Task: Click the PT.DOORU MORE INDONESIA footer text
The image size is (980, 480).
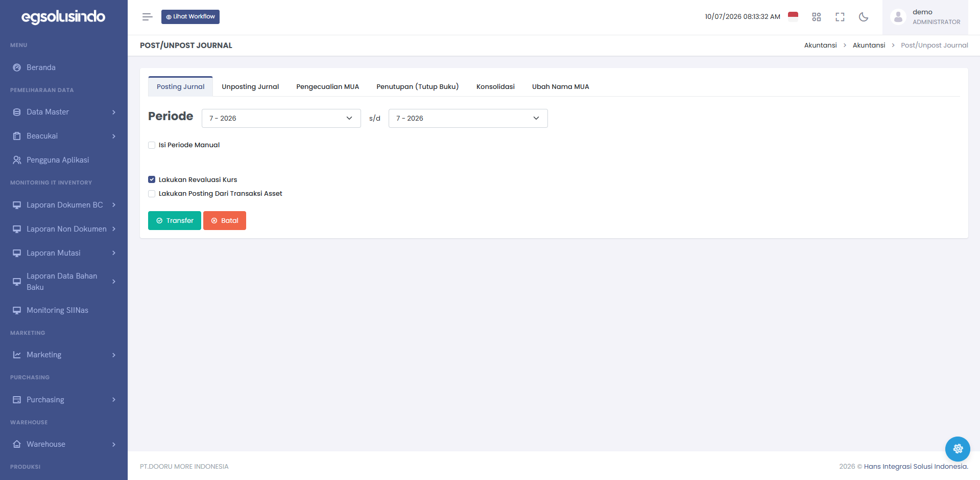Action: [184, 466]
